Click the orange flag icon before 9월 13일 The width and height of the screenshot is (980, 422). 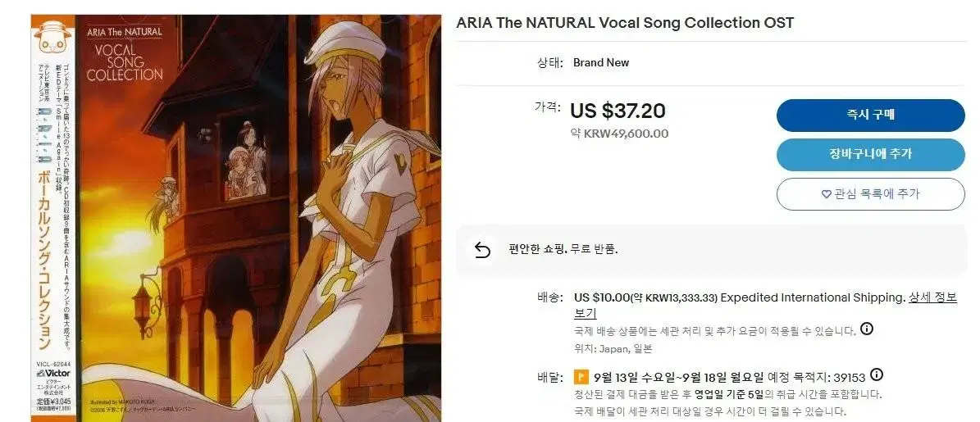click(x=581, y=377)
